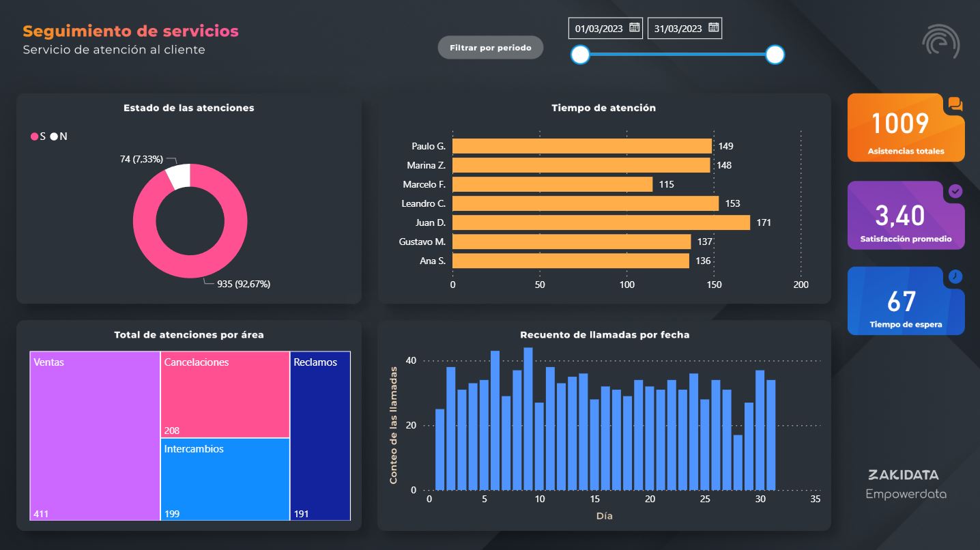Click the checkmark icon on Satisfacción promedio
Image resolution: width=980 pixels, height=550 pixels.
tap(955, 192)
